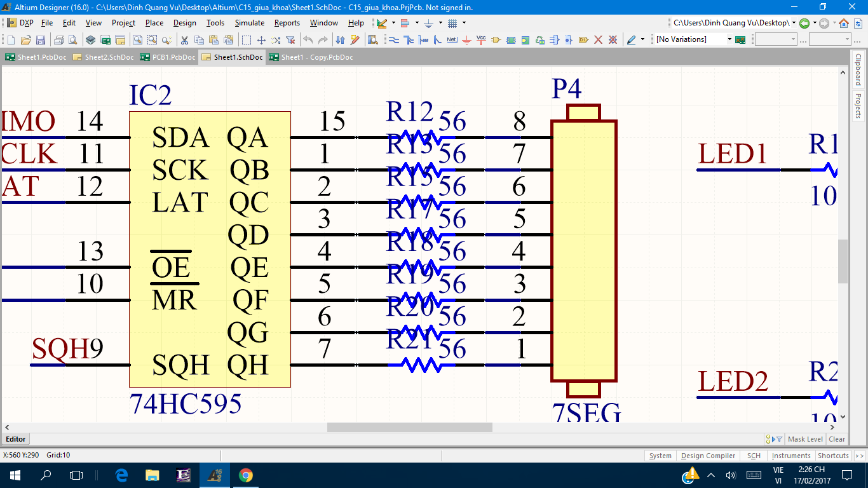Switch to the PCB1.PcbDoc tab
Image resolution: width=868 pixels, height=488 pixels.
point(168,57)
